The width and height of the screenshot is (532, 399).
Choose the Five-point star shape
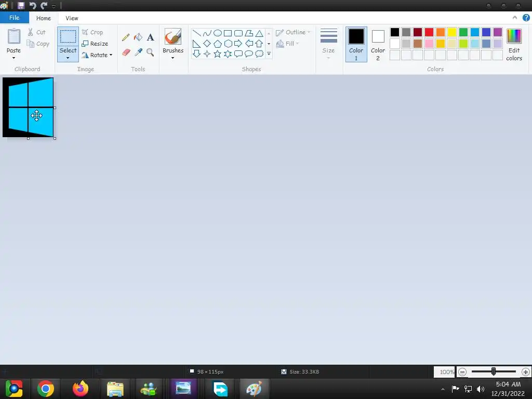coord(218,54)
